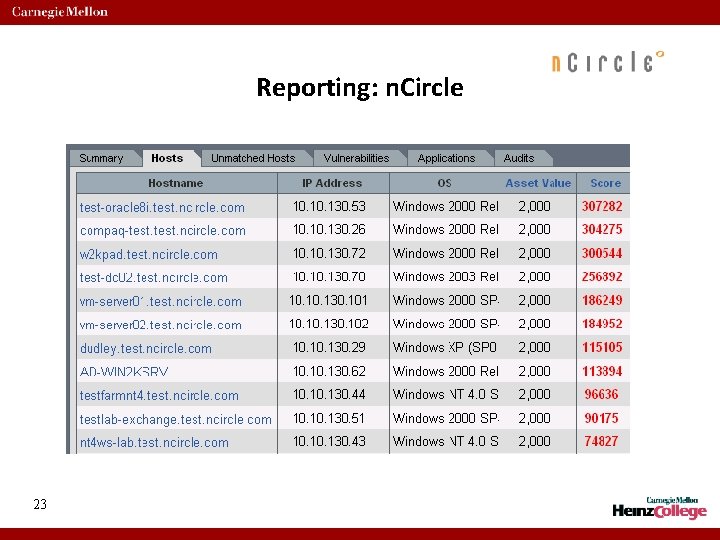
Task: Open host compaq-test.test.ncircle.com
Action: click(x=163, y=231)
